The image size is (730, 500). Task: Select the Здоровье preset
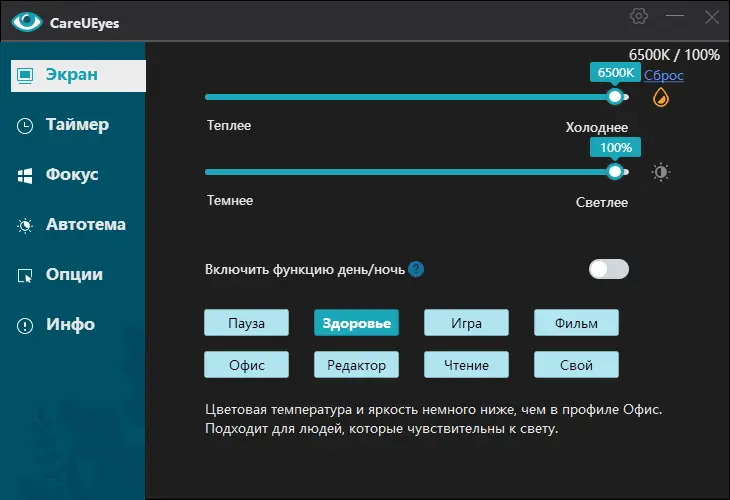(356, 323)
